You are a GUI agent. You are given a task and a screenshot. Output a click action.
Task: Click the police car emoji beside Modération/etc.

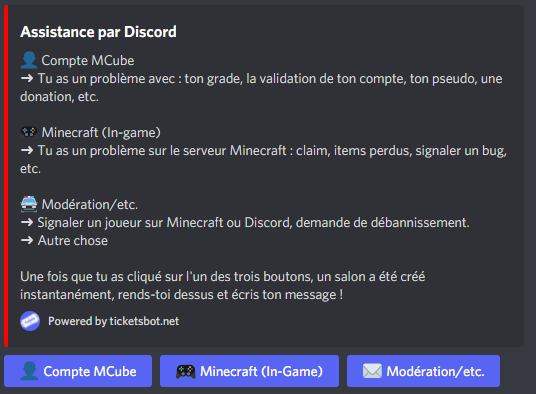(29, 204)
